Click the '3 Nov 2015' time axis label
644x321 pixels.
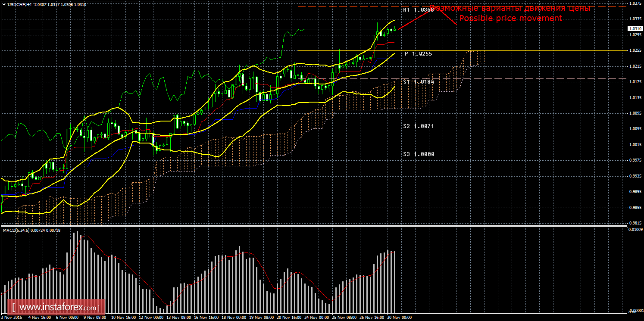click(x=11, y=318)
